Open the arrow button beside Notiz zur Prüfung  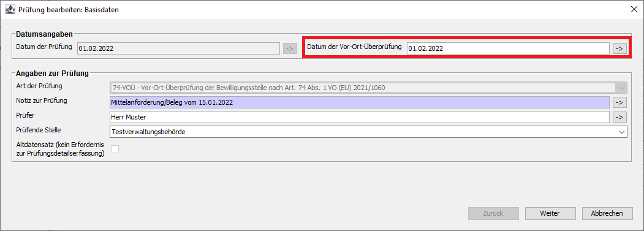[x=619, y=102]
